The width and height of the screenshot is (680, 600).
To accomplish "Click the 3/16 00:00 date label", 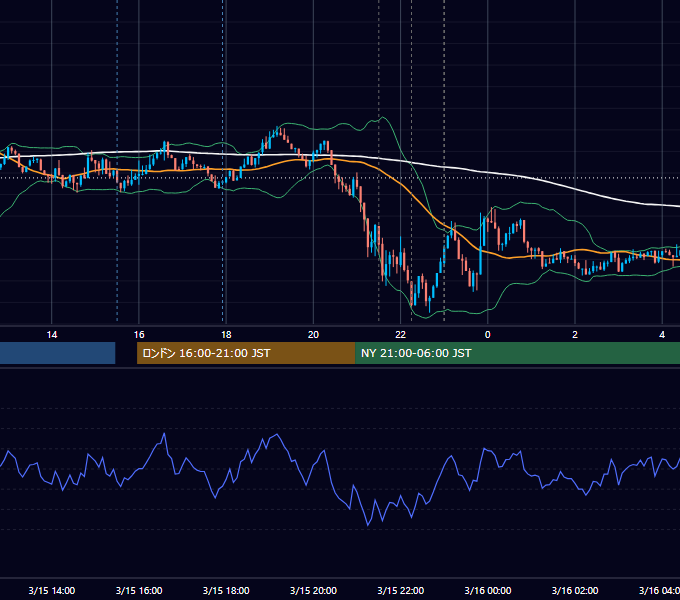I will tap(487, 590).
